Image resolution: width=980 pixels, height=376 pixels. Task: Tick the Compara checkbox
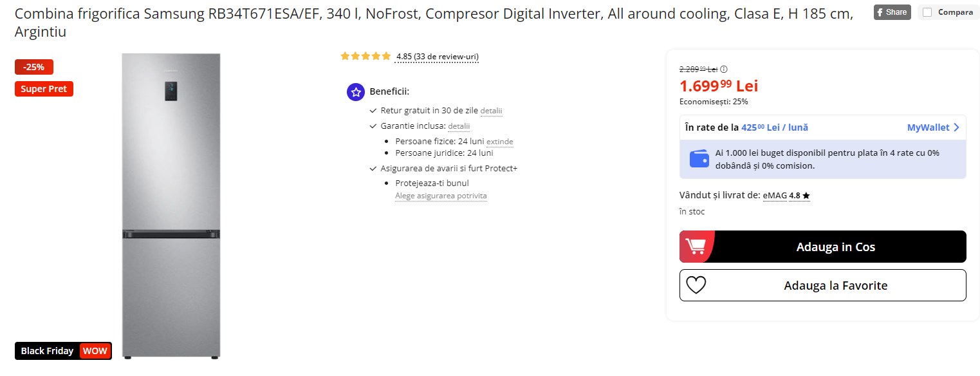tap(927, 12)
